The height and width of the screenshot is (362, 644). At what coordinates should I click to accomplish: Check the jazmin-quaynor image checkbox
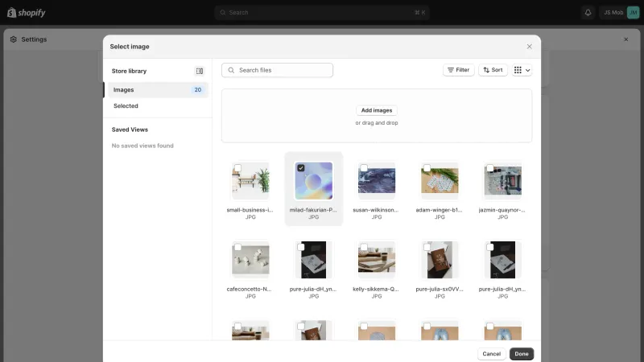coord(490,168)
